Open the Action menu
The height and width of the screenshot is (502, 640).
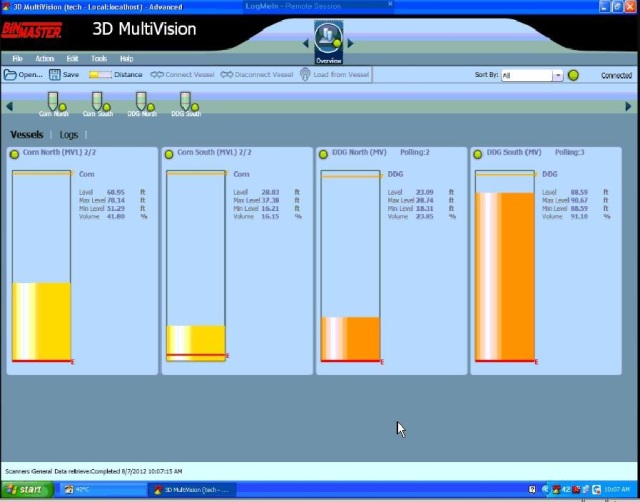coord(45,59)
